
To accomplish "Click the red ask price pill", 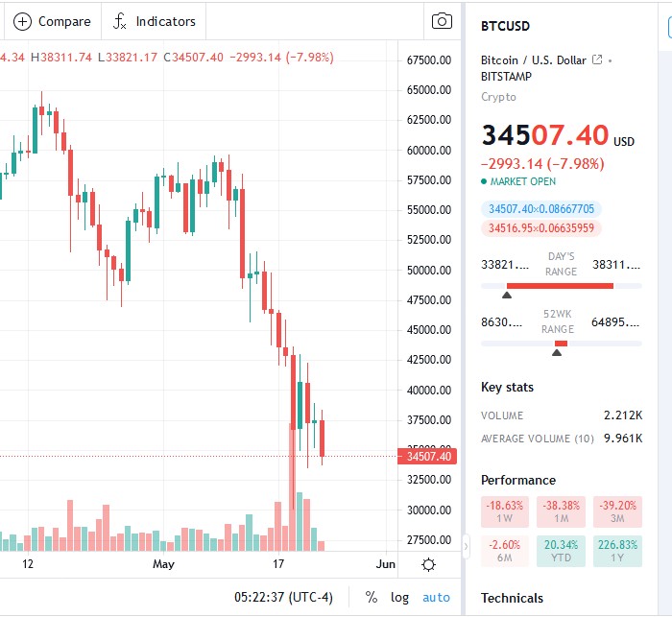I will [x=541, y=228].
